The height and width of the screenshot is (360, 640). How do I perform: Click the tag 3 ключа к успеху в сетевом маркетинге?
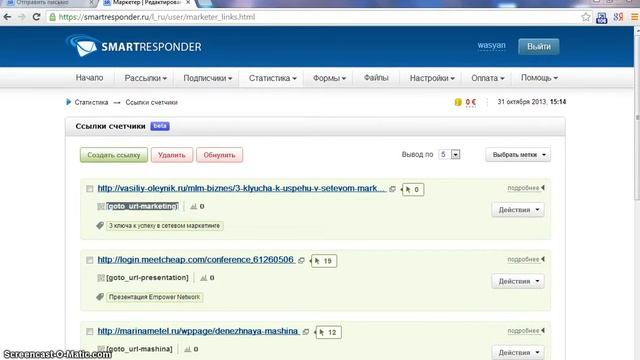coord(164,226)
